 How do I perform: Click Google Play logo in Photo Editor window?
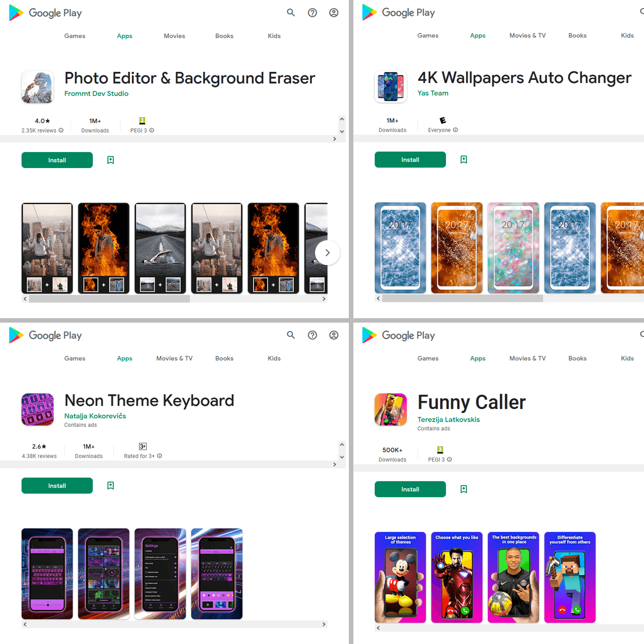coord(45,13)
